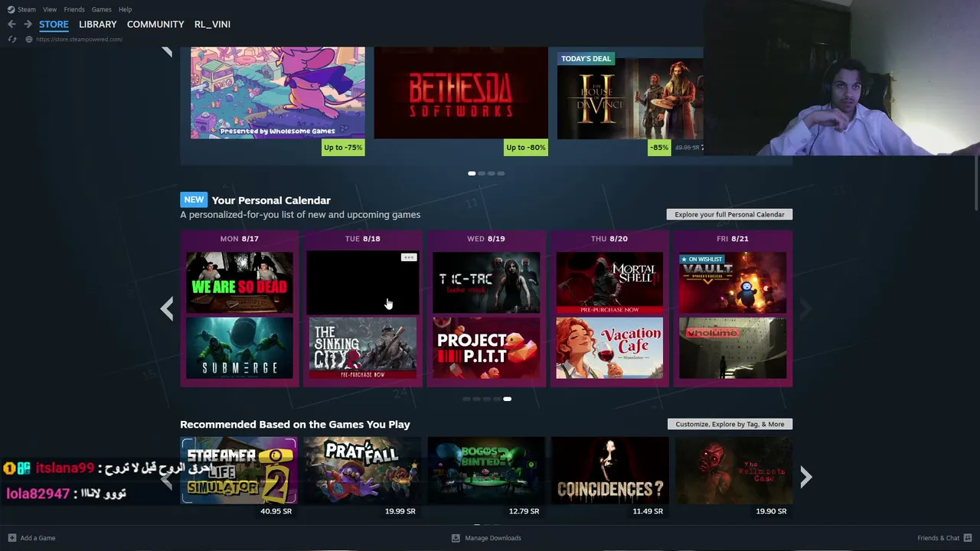The height and width of the screenshot is (551, 980).
Task: Click the Your Personal Calendar heading
Action: click(271, 201)
